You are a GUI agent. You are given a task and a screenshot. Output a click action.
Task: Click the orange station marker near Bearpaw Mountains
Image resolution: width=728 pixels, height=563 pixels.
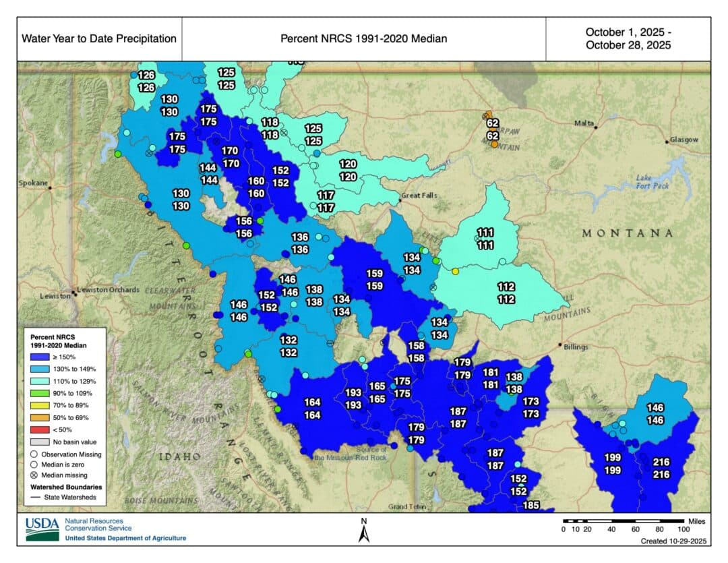pos(495,144)
